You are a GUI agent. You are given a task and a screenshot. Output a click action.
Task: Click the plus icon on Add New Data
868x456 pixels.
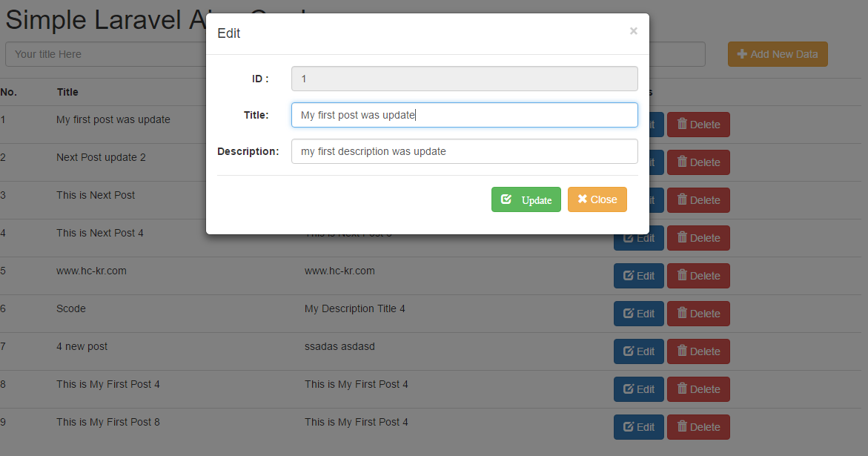coord(741,53)
